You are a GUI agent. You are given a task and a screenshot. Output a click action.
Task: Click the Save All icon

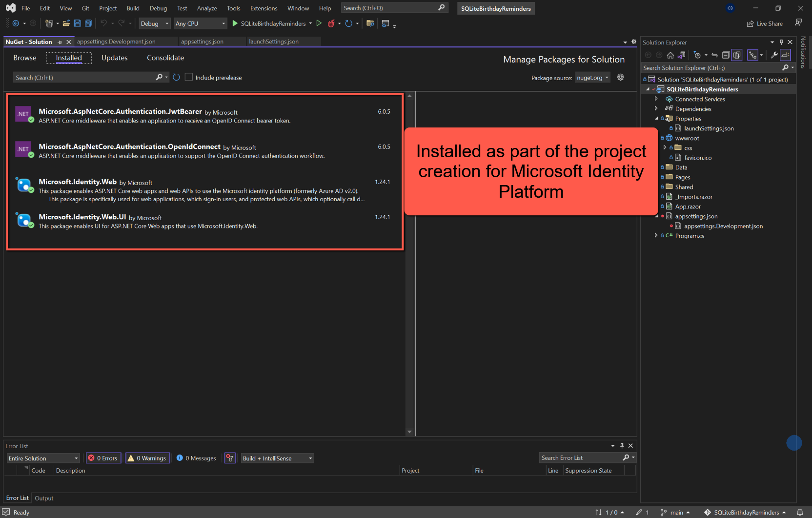[88, 23]
